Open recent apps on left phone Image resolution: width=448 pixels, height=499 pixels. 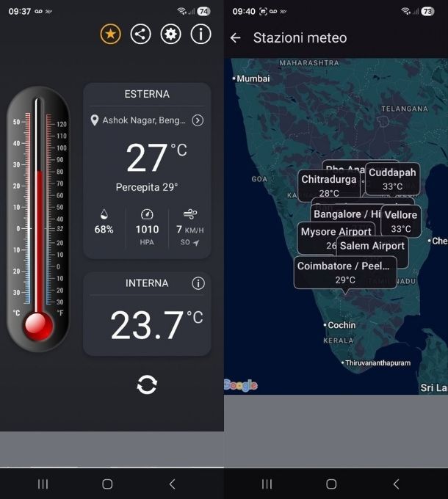click(43, 484)
